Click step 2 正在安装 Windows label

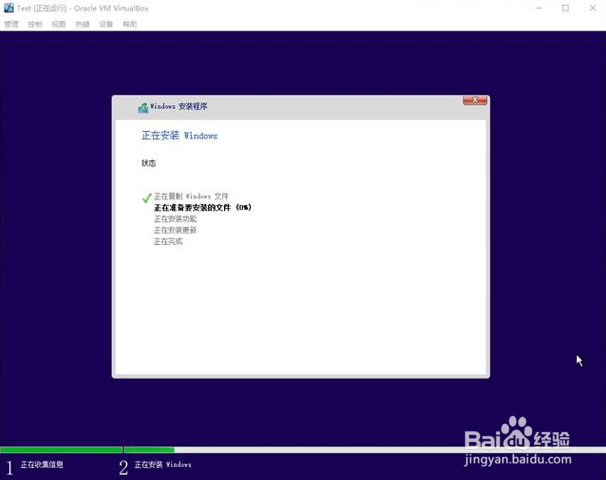coord(163,465)
